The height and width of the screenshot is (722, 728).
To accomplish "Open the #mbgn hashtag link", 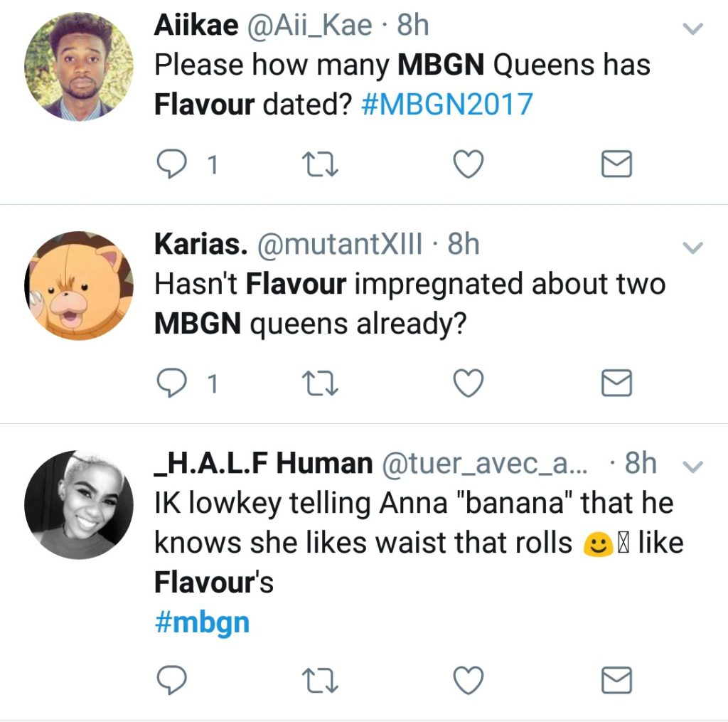I will pyautogui.click(x=202, y=622).
